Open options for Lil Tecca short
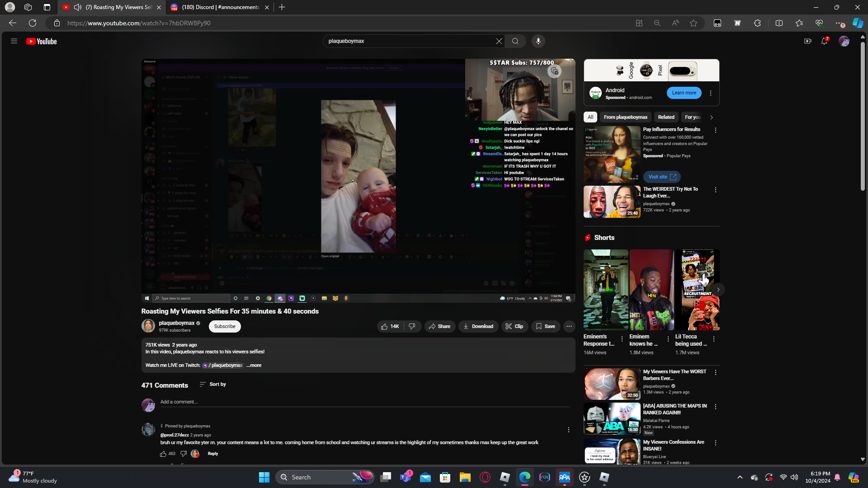The image size is (868, 488). (x=714, y=339)
